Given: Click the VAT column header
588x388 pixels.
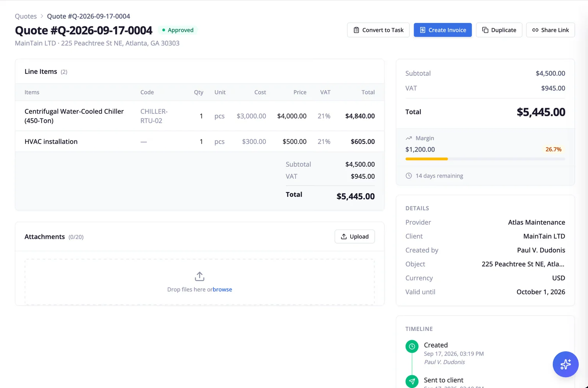Looking at the screenshot, I should click(325, 92).
